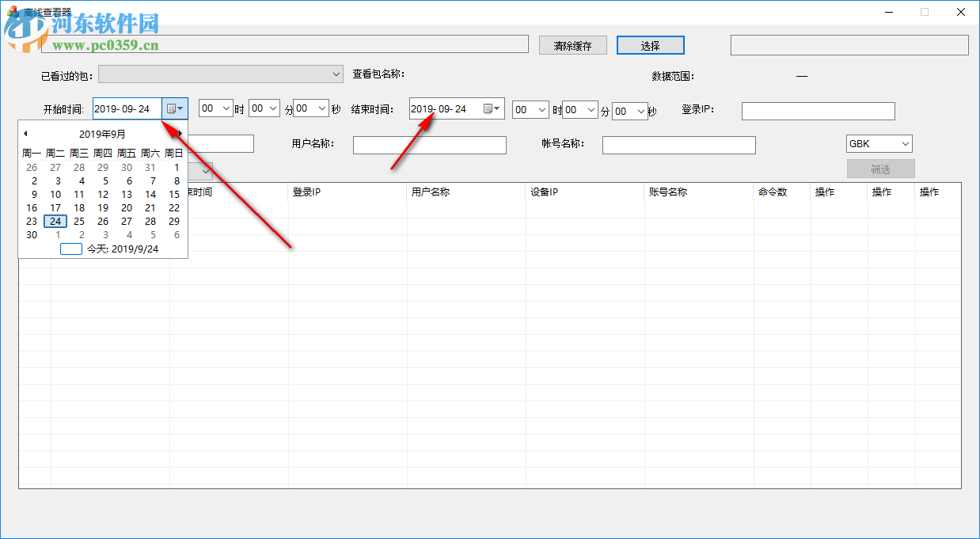Image resolution: width=980 pixels, height=539 pixels.
Task: Click the 登录IP input field
Action: [819, 111]
